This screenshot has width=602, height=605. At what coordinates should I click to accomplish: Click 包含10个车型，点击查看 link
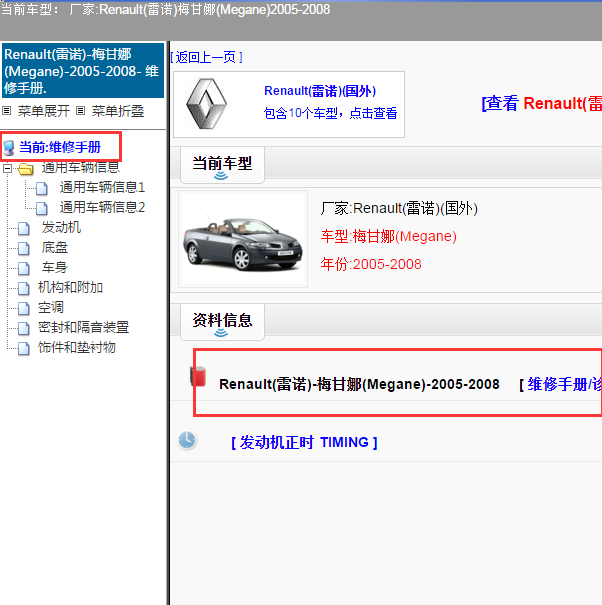pos(330,113)
